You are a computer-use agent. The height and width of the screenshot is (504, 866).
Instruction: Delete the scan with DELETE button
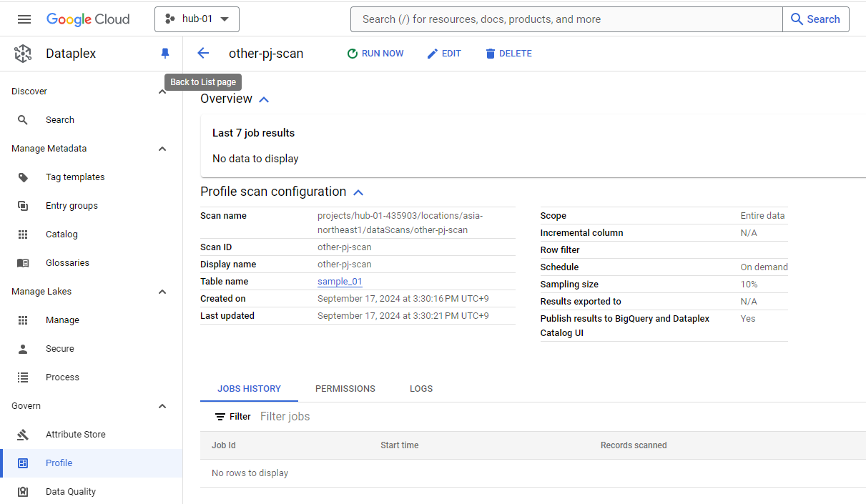point(508,54)
